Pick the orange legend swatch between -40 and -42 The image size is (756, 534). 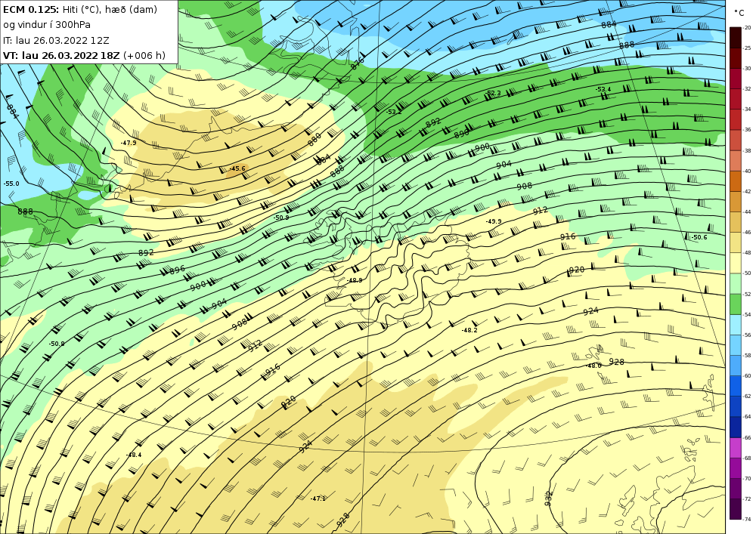point(736,181)
